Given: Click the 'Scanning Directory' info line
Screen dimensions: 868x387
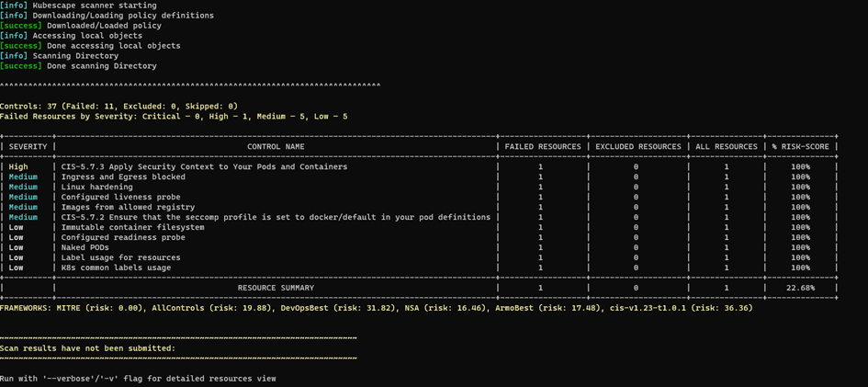Looking at the screenshot, I should (59, 56).
